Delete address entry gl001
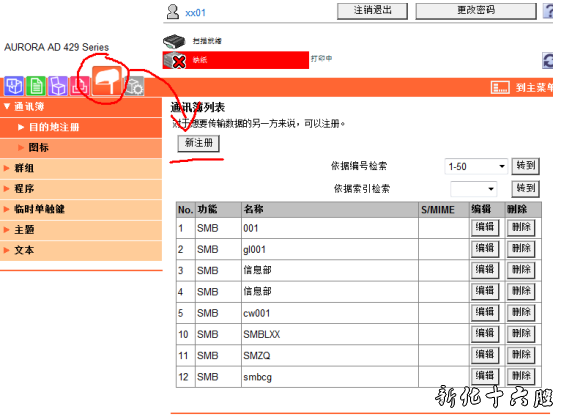This screenshot has width=564, height=420. (521, 249)
